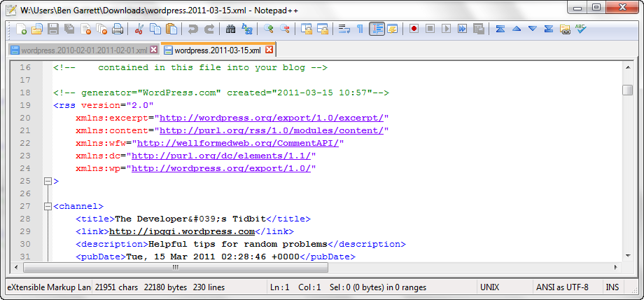Click the Zoom Out magnifier icon
This screenshot has width=644, height=300.
coord(285,29)
